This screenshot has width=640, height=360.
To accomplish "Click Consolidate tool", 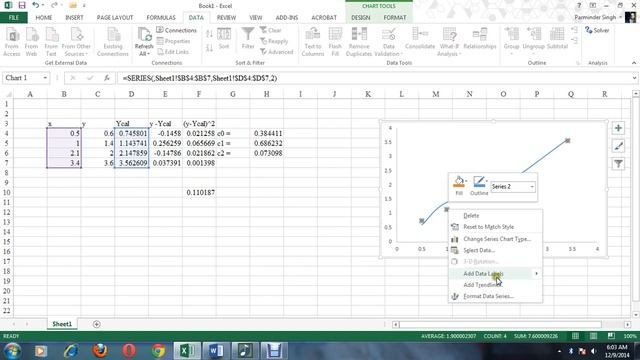I will 420,38.
